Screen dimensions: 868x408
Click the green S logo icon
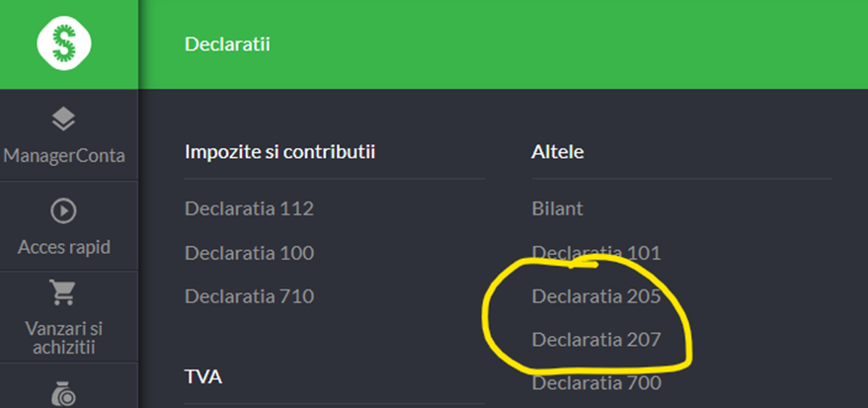coord(64,43)
